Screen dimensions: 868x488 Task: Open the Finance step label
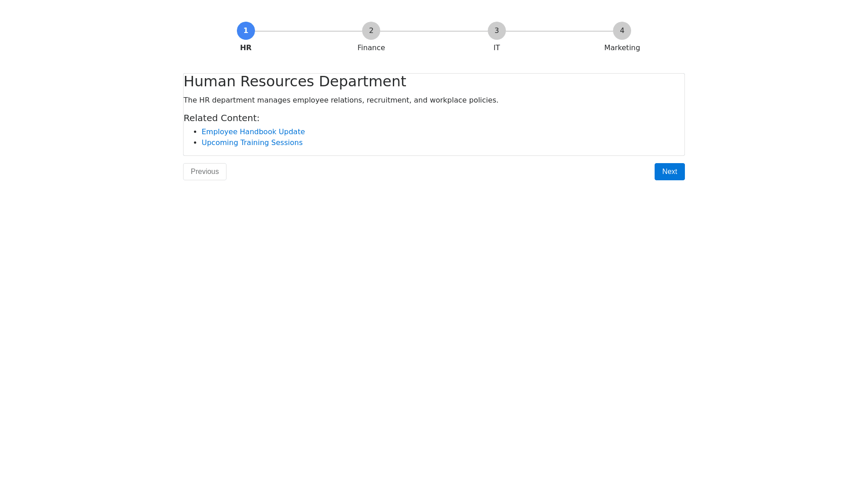(x=371, y=48)
